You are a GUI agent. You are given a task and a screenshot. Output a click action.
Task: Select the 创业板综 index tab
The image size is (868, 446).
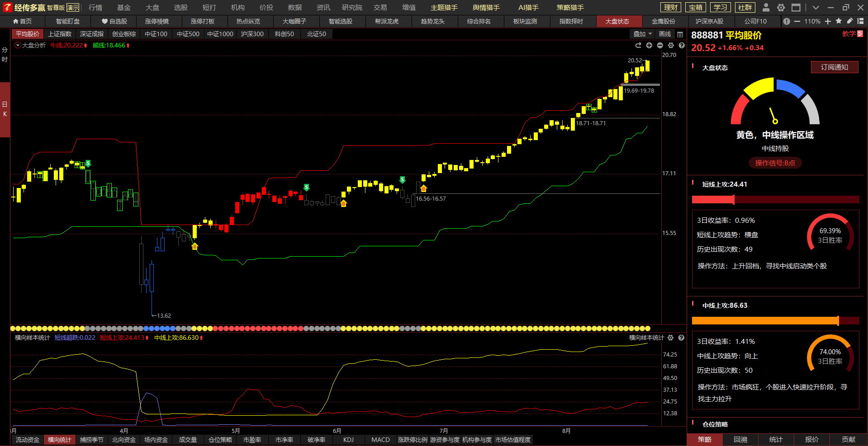click(124, 34)
